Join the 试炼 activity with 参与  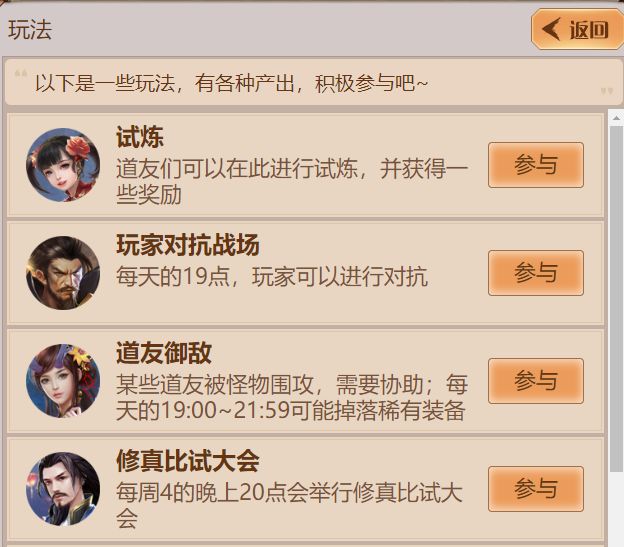[x=536, y=165]
